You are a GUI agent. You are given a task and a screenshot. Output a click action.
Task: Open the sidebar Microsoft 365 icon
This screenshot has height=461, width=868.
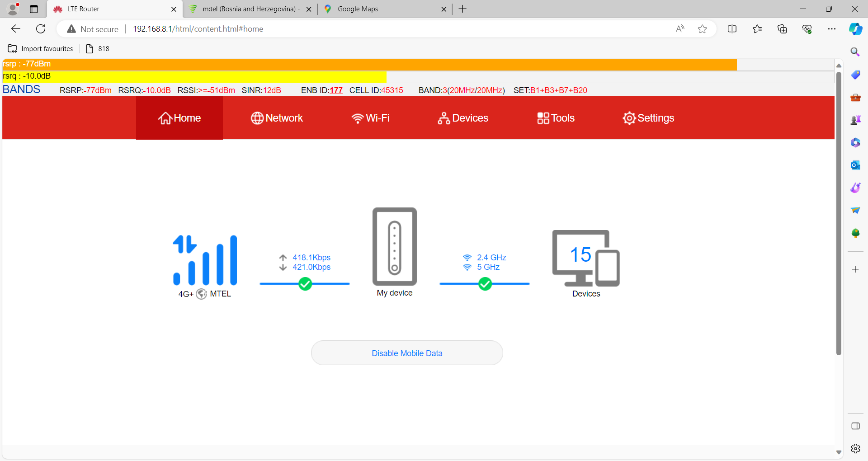click(x=855, y=142)
